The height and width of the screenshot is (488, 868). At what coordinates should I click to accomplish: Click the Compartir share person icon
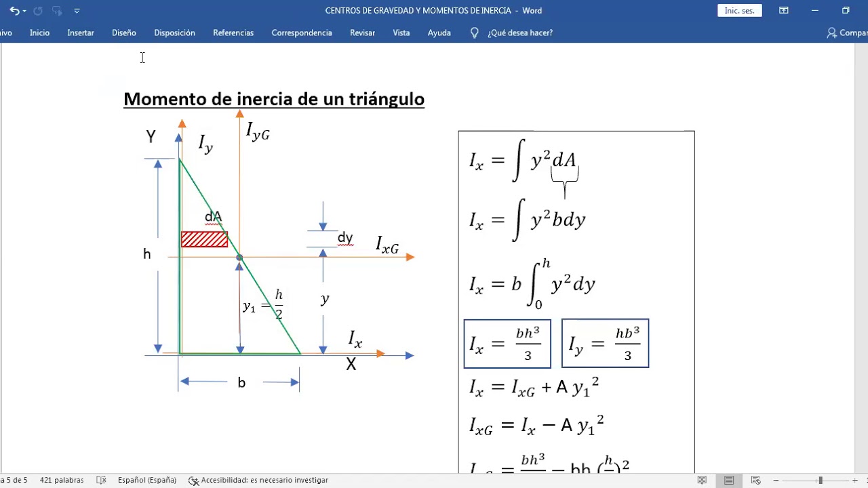(x=831, y=33)
